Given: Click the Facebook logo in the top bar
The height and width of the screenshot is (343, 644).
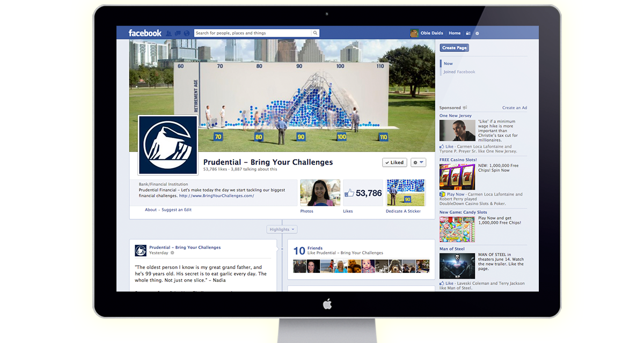Looking at the screenshot, I should coord(145,33).
